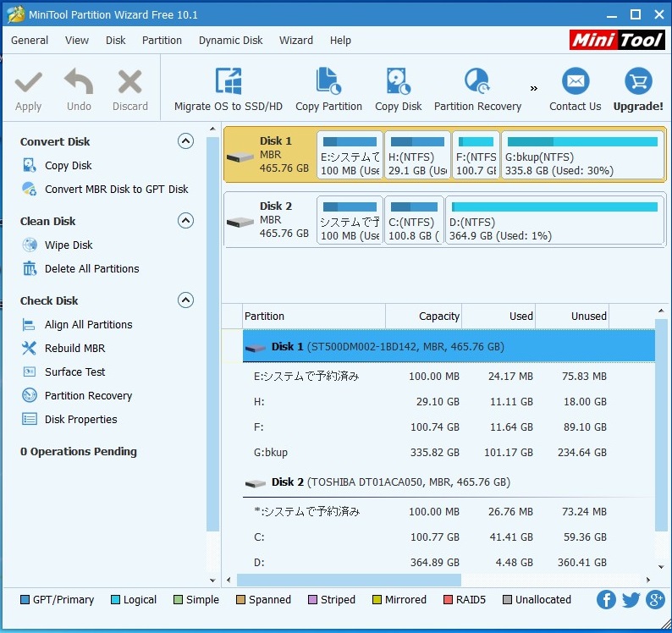Select the D: partition row
Screen dimensions: 672x633
(x=449, y=562)
